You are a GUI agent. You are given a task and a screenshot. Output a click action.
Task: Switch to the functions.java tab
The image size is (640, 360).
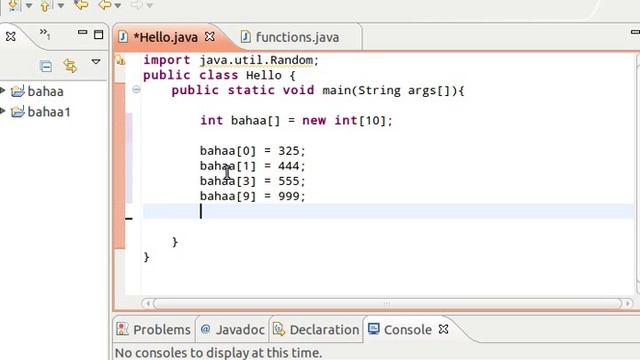(x=297, y=38)
